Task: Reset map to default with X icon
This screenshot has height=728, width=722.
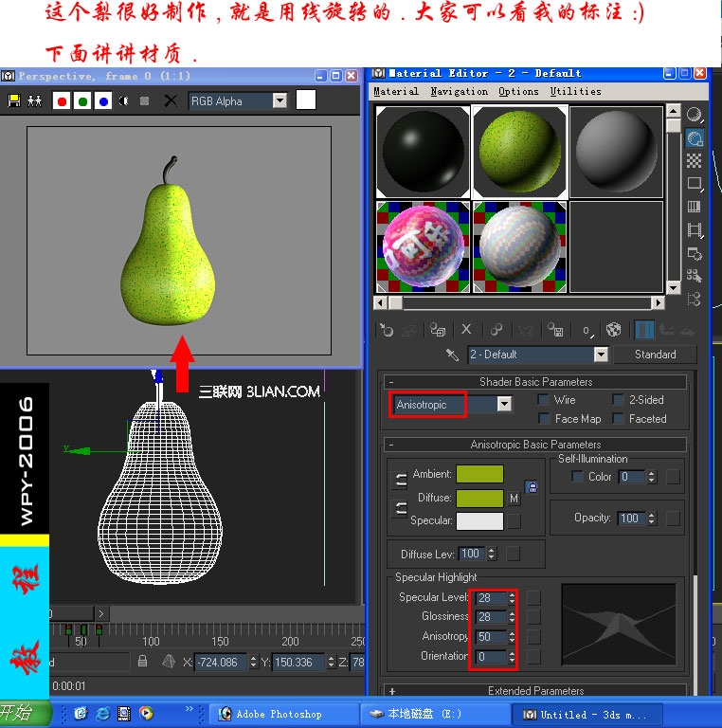Action: click(466, 330)
